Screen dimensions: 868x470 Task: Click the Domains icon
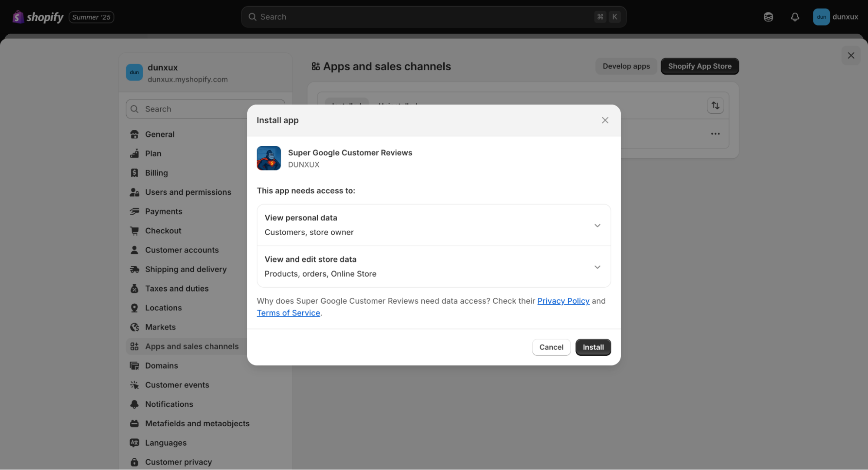pos(135,366)
